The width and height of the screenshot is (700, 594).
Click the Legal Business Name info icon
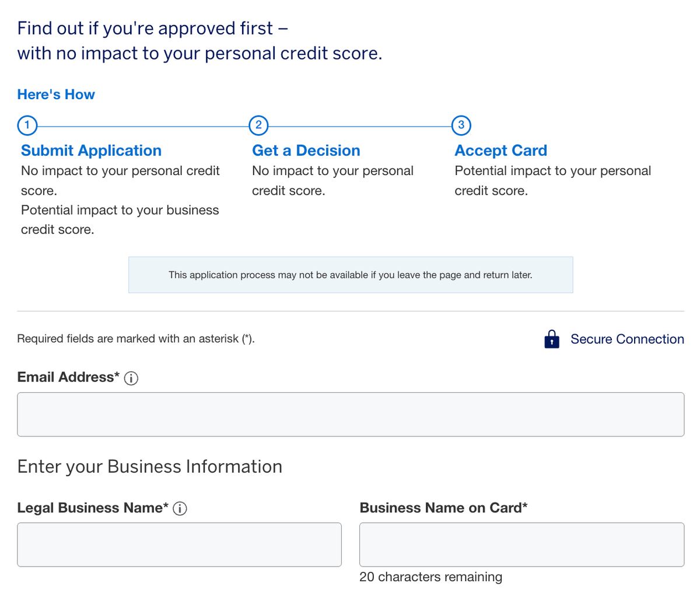pos(181,509)
